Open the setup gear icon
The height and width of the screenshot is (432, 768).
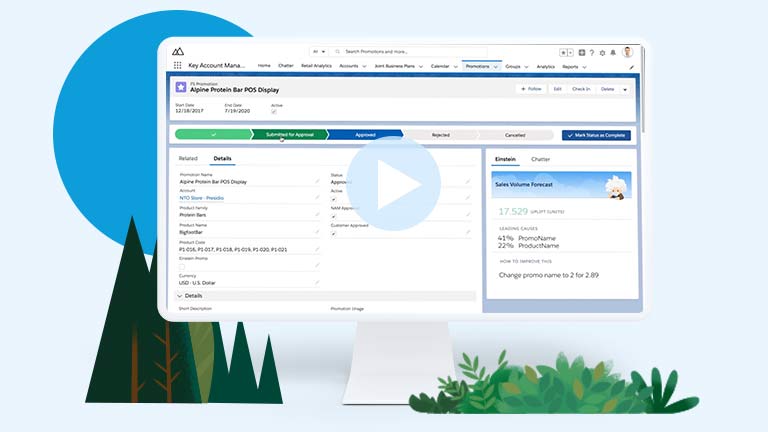click(601, 52)
